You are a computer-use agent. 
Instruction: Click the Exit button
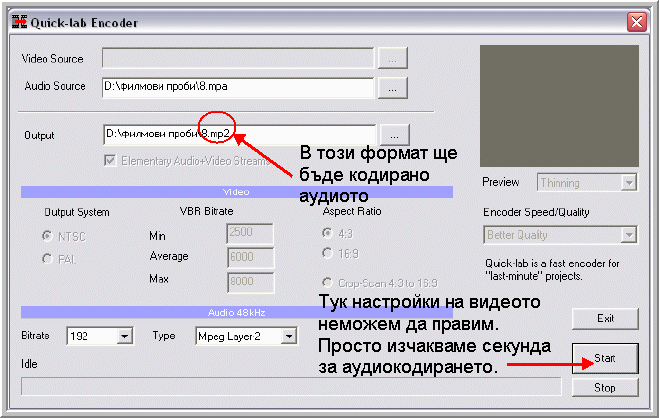[605, 319]
